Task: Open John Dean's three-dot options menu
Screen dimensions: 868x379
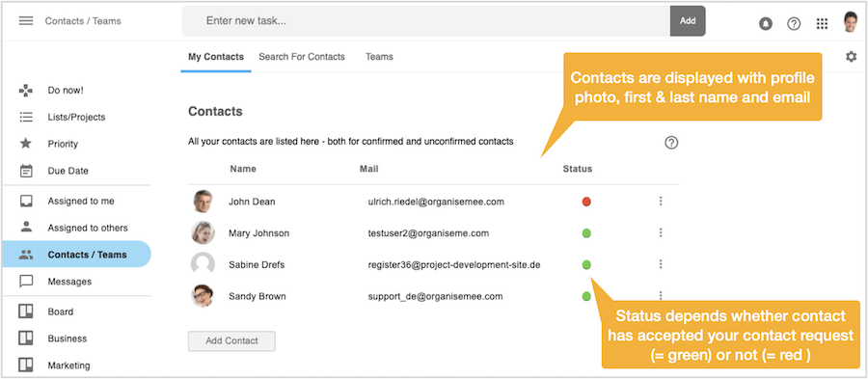Action: [x=661, y=202]
